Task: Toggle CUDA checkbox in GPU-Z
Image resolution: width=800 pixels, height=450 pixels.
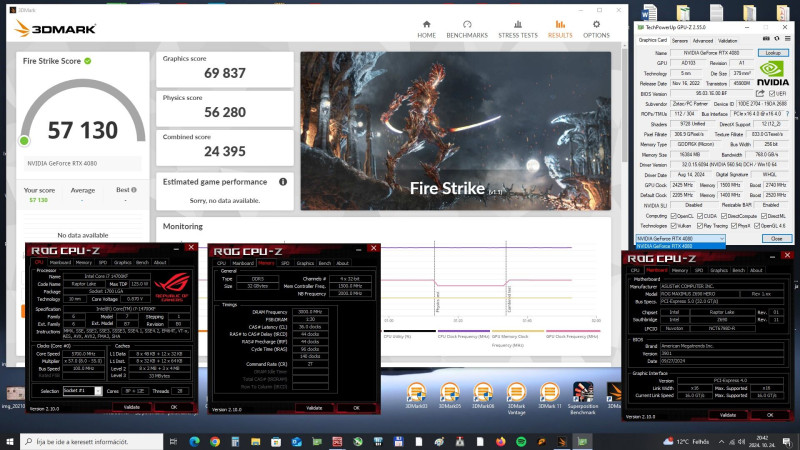Action: pyautogui.click(x=700, y=216)
